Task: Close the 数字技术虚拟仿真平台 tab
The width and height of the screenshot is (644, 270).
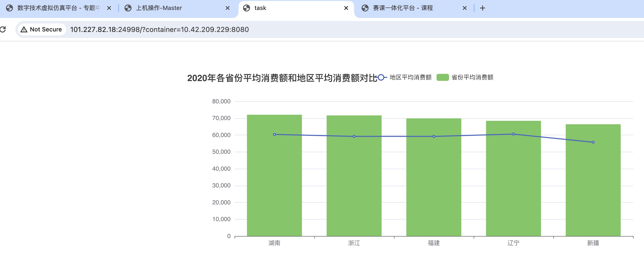Action: click(x=109, y=8)
